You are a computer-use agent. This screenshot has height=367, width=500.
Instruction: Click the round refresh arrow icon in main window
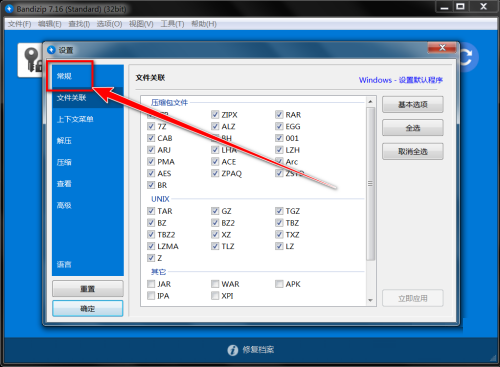point(468,57)
